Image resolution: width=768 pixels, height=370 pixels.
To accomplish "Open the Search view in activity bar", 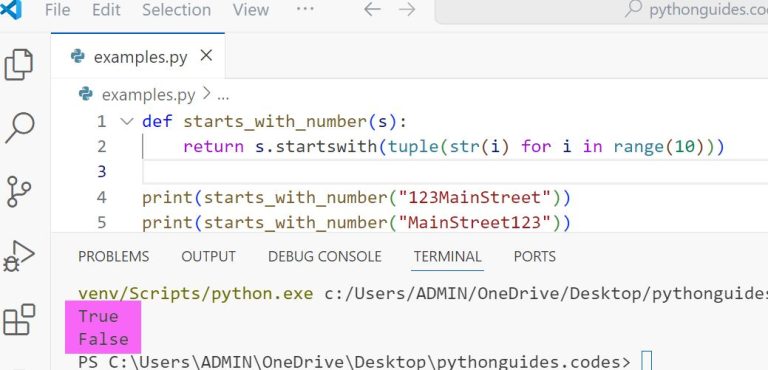I will [20, 128].
